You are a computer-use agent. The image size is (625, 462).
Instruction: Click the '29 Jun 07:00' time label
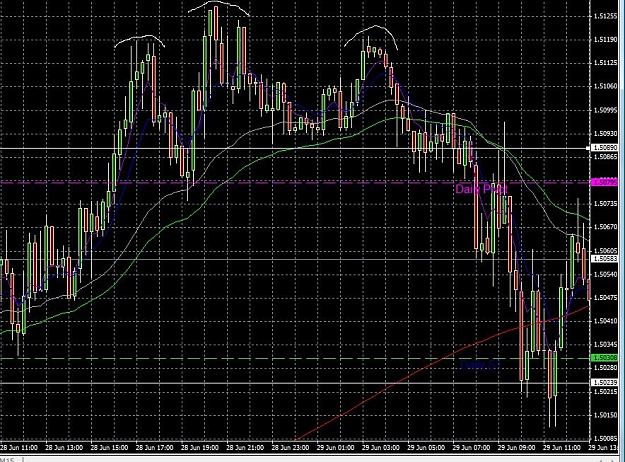(471, 448)
